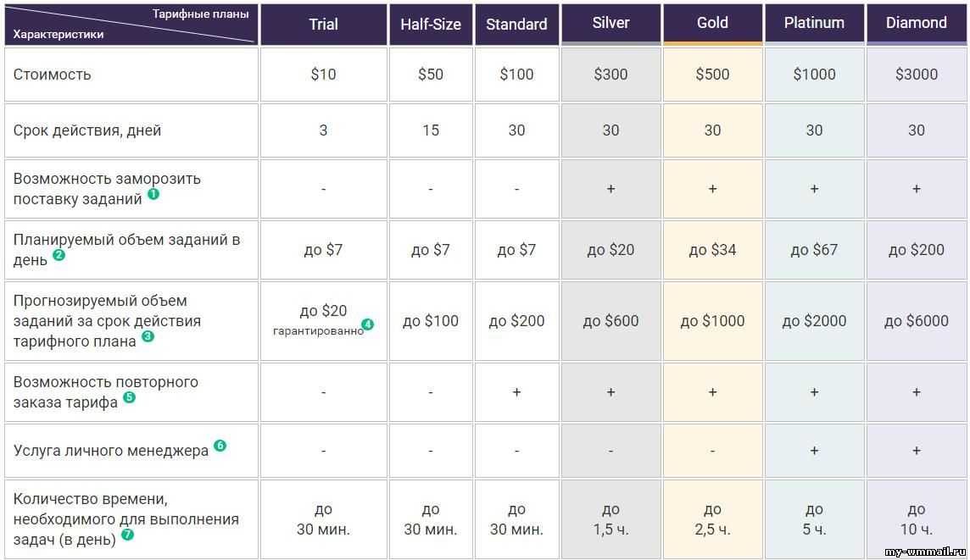Click the Стоимость row label
The height and width of the screenshot is (560, 970).
(52, 75)
